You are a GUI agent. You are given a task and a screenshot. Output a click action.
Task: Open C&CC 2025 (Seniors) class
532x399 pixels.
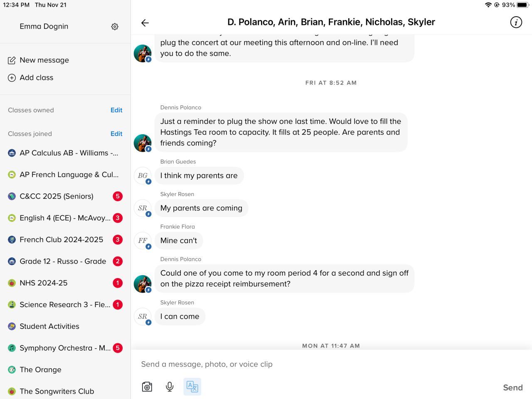click(57, 196)
